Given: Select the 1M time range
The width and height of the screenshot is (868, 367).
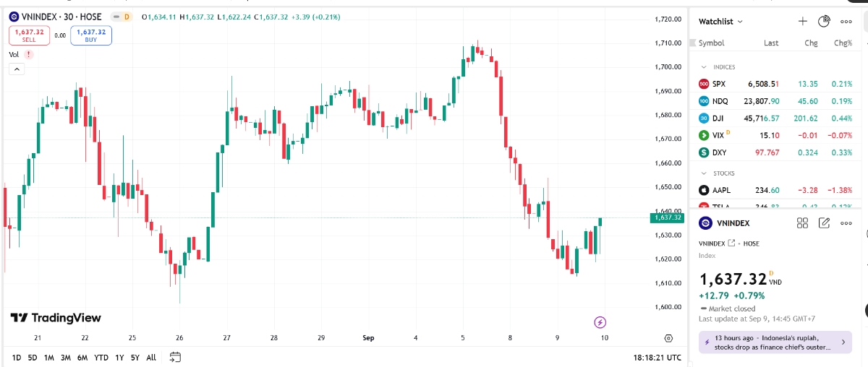Looking at the screenshot, I should coord(49,358).
